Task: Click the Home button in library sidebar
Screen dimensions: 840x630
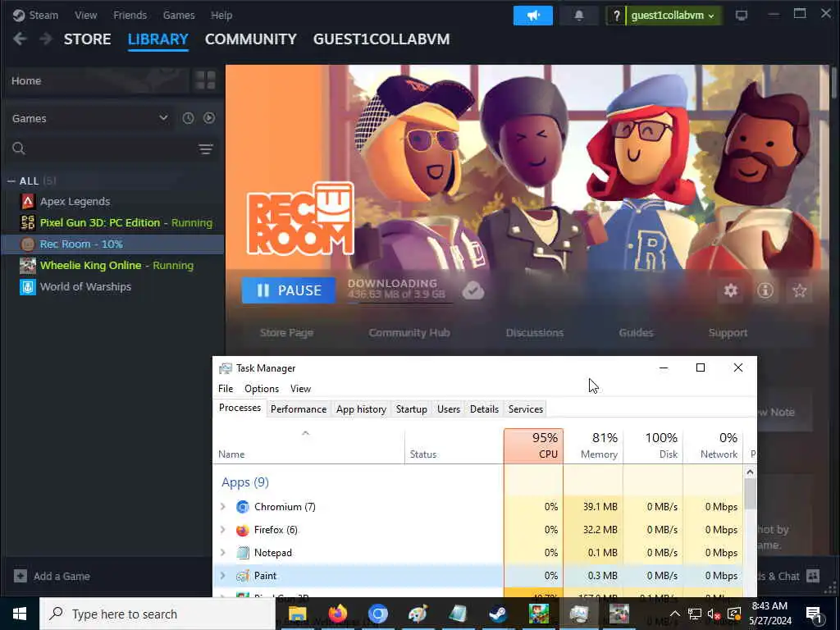Action: 97,80
